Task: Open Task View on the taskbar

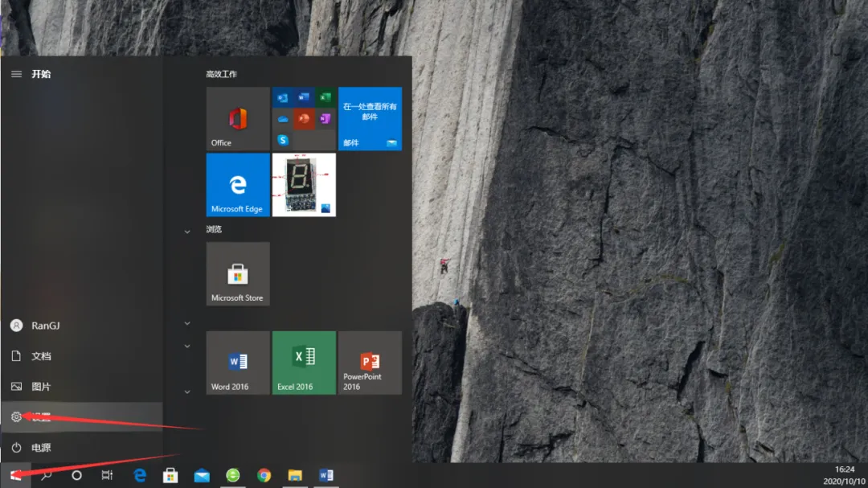Action: pyautogui.click(x=105, y=474)
